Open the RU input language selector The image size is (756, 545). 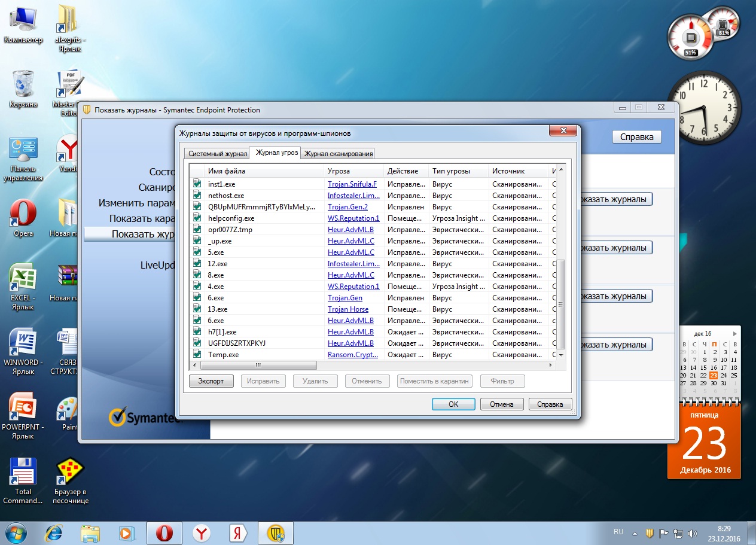click(x=618, y=532)
